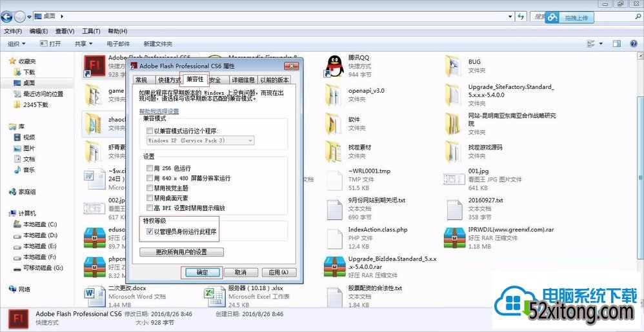
Task: Open the 工具(T) menu
Action: [x=91, y=31]
